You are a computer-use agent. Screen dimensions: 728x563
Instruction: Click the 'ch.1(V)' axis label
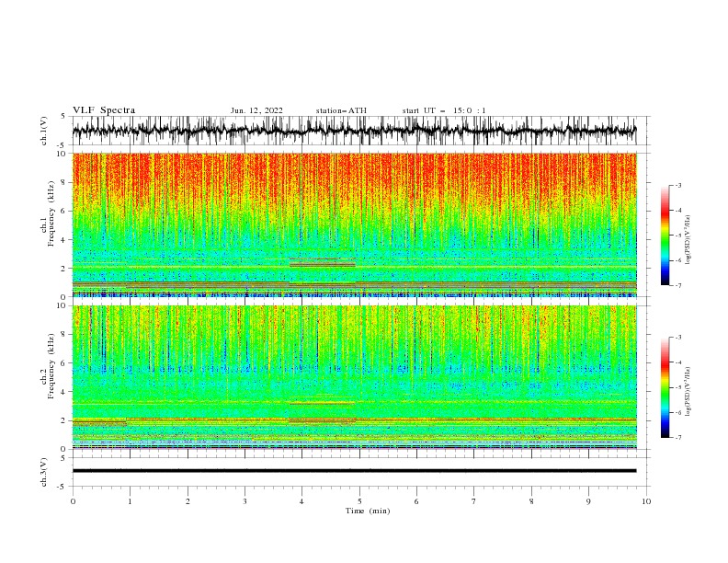point(44,131)
